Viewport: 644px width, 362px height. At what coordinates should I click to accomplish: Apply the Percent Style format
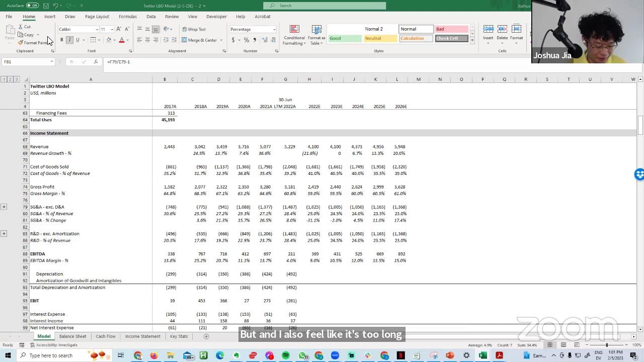point(246,40)
